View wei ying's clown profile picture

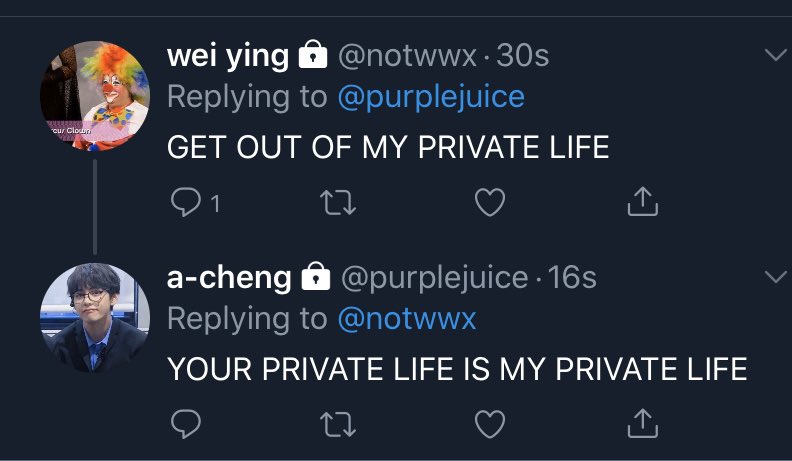tap(94, 96)
